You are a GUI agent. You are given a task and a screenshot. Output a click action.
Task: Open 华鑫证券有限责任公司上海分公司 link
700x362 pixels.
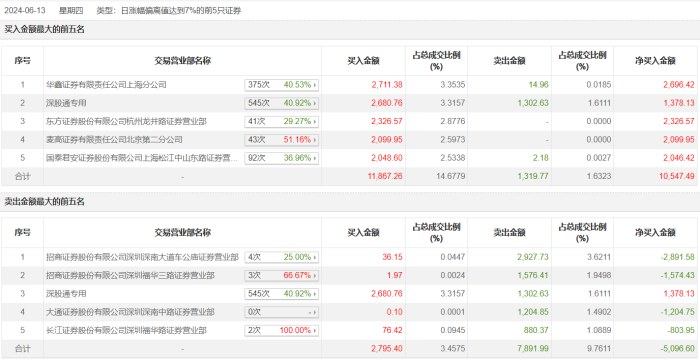[x=106, y=85]
